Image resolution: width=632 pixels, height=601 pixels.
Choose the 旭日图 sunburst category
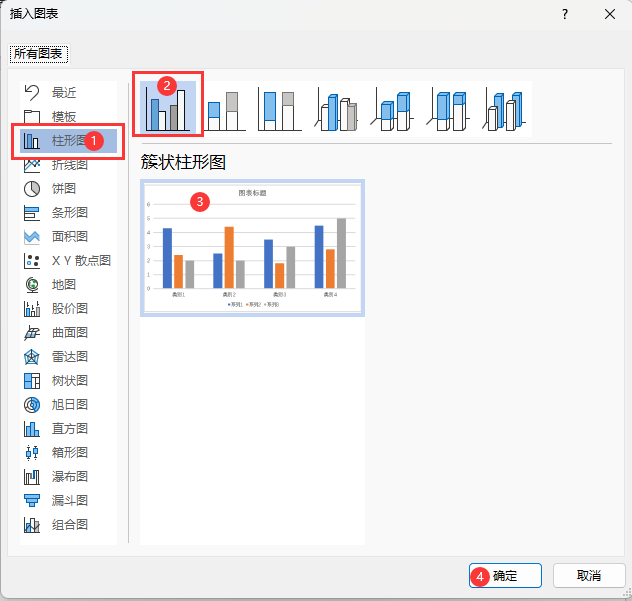click(69, 405)
